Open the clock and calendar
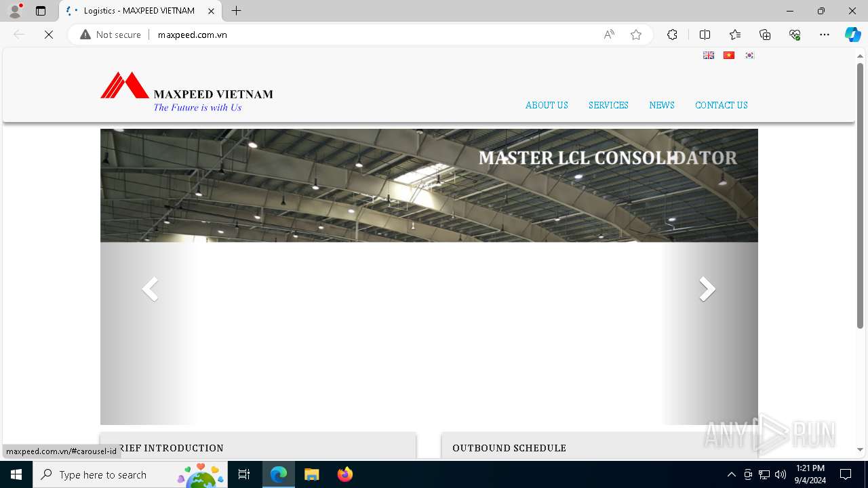 pos(810,474)
